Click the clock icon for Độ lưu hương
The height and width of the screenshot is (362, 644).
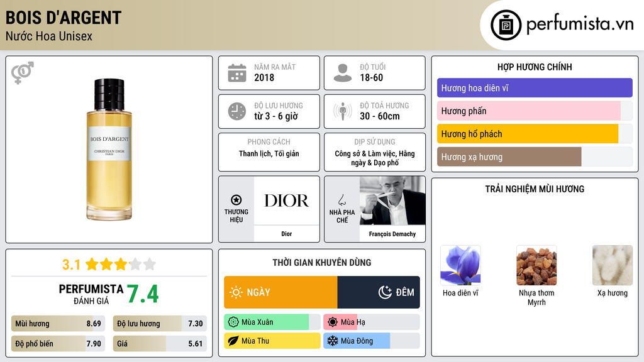(237, 111)
